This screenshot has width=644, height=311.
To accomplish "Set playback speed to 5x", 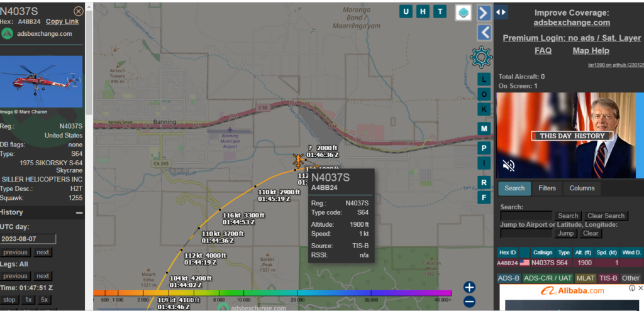I will pyautogui.click(x=45, y=300).
